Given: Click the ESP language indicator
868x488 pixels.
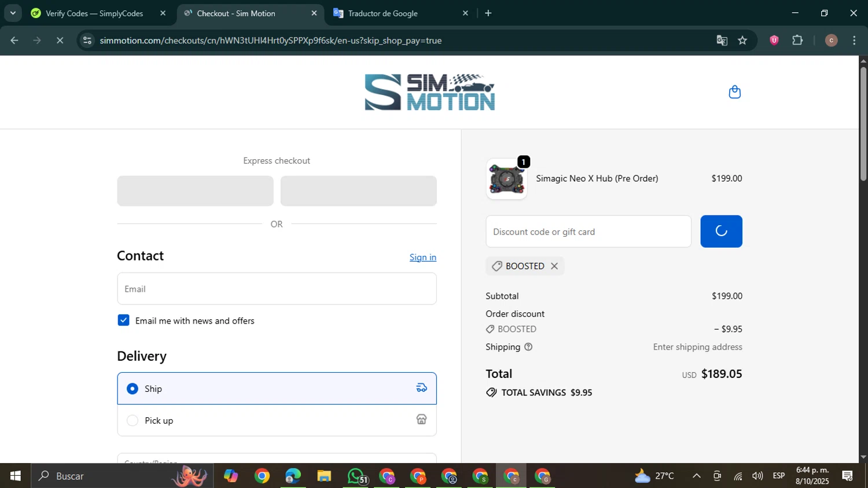Looking at the screenshot, I should pos(779,476).
